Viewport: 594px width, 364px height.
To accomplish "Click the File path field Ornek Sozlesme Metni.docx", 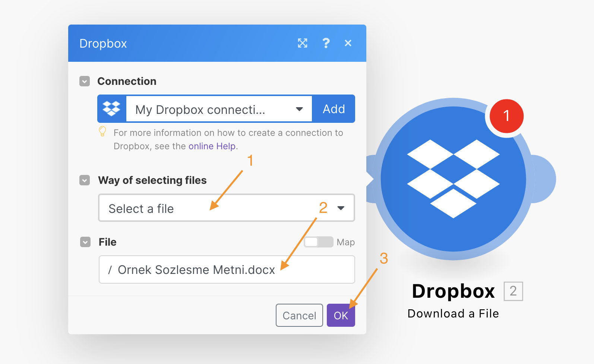I will coord(227,269).
